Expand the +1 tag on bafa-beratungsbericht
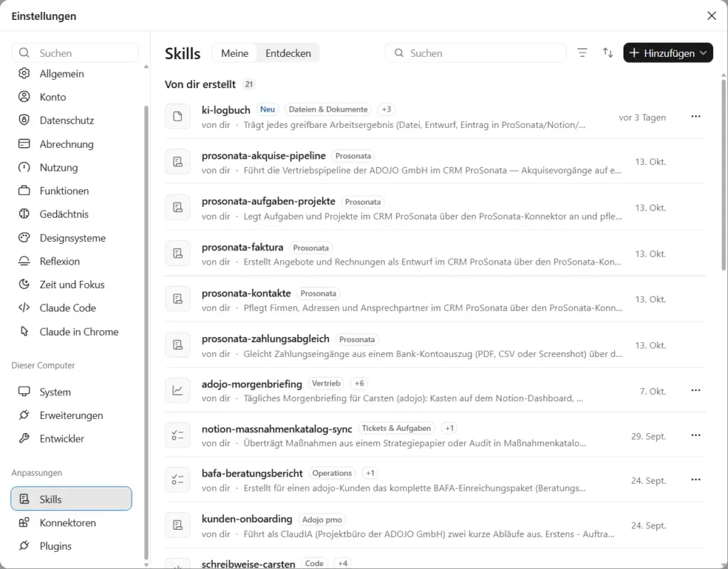 click(370, 473)
